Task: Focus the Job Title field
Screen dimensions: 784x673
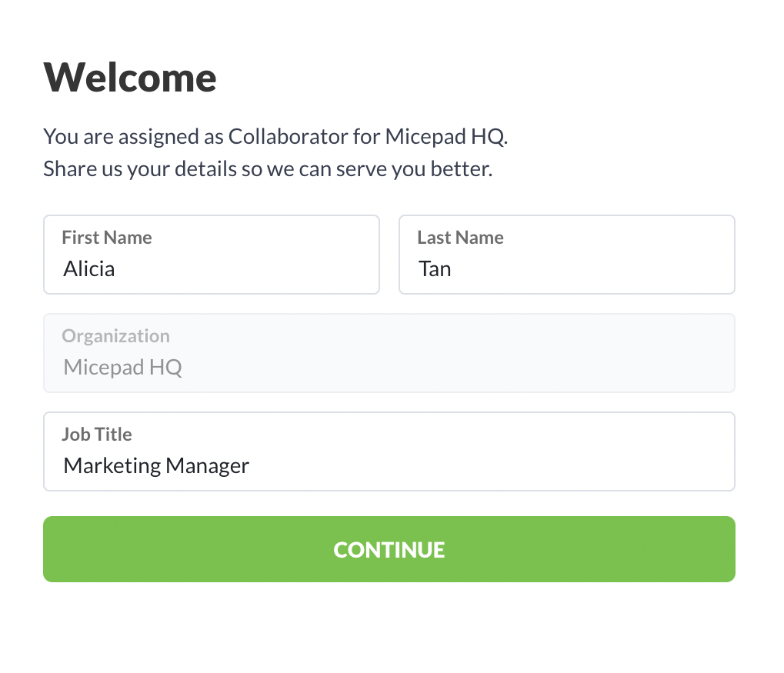Action: point(389,451)
